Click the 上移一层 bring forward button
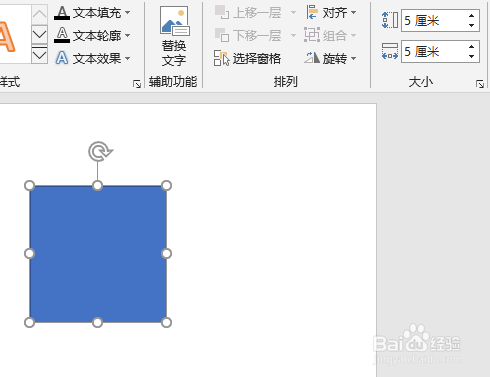Screen dimensions: 490x377 (248, 13)
